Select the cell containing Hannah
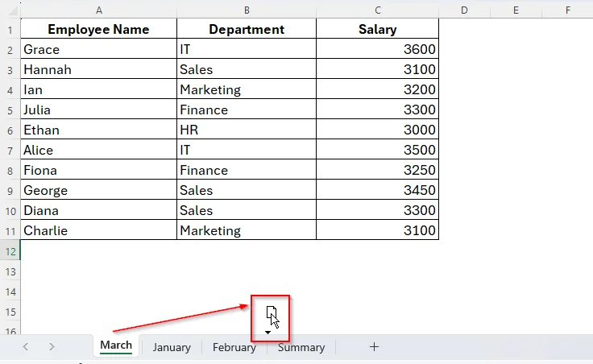 point(99,69)
